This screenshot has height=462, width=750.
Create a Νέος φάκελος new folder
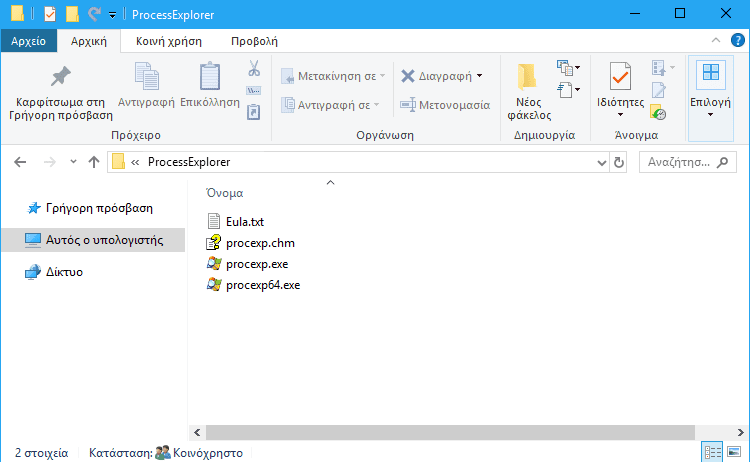click(529, 92)
